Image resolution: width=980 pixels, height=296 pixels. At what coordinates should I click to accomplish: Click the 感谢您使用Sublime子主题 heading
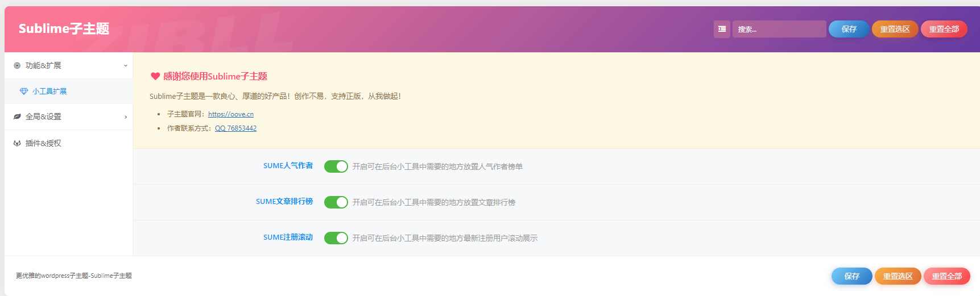215,76
